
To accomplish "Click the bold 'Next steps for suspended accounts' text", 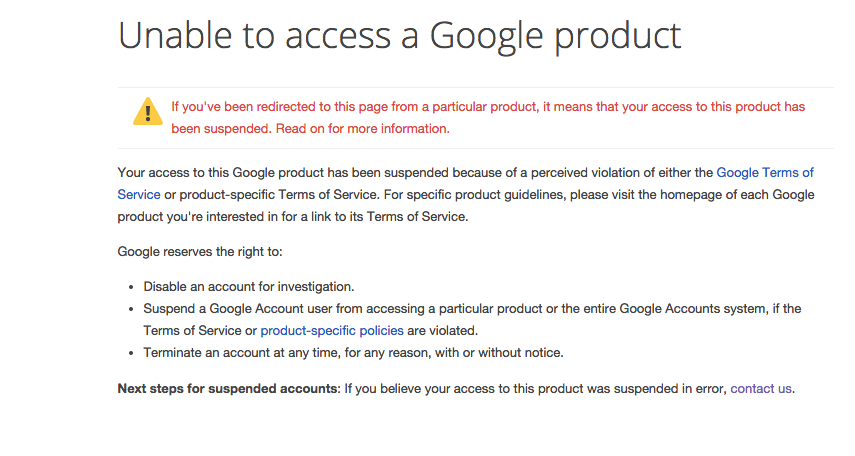I will [229, 388].
